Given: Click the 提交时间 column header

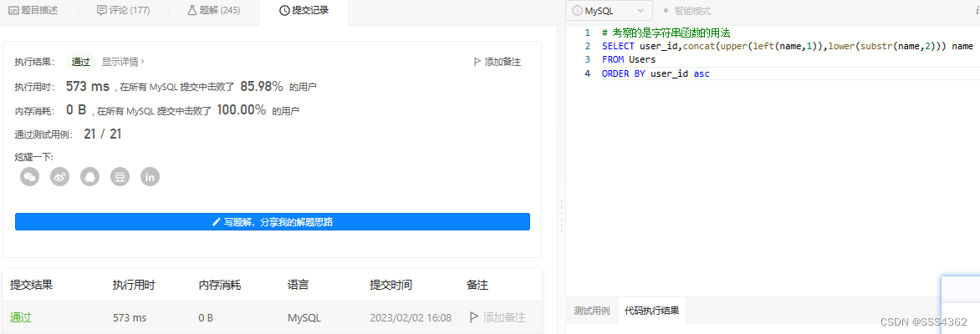Looking at the screenshot, I should (391, 286).
